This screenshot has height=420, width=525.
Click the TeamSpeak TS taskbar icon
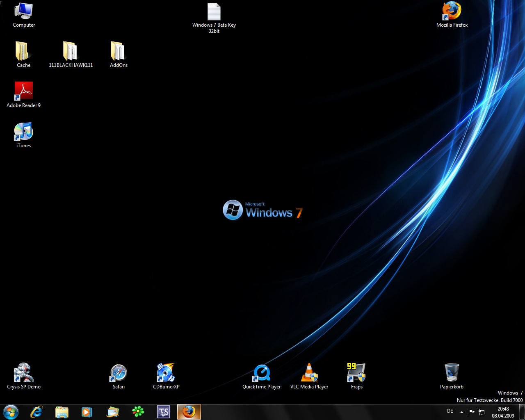(x=164, y=412)
